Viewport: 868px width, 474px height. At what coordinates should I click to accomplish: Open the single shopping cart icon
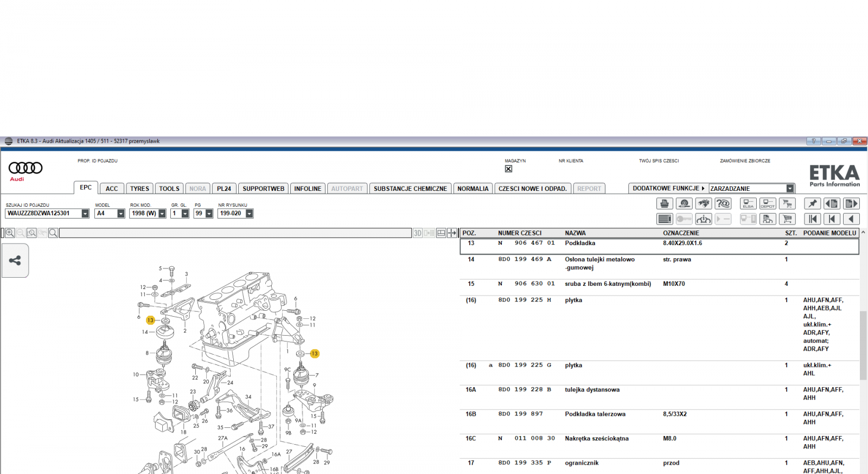[787, 219]
